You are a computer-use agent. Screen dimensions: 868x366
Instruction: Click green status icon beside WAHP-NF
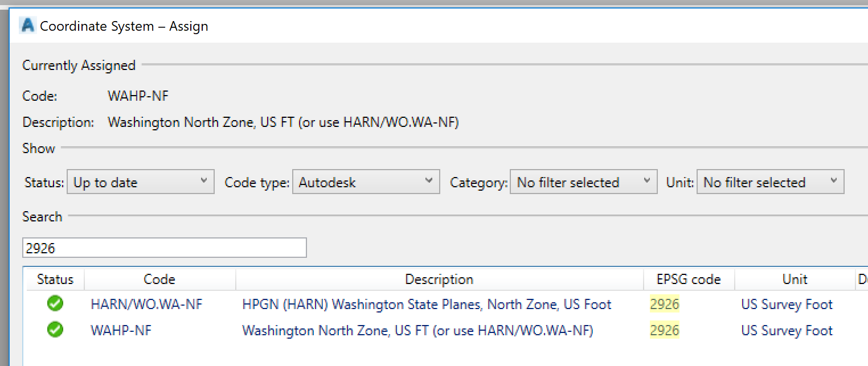click(x=55, y=330)
